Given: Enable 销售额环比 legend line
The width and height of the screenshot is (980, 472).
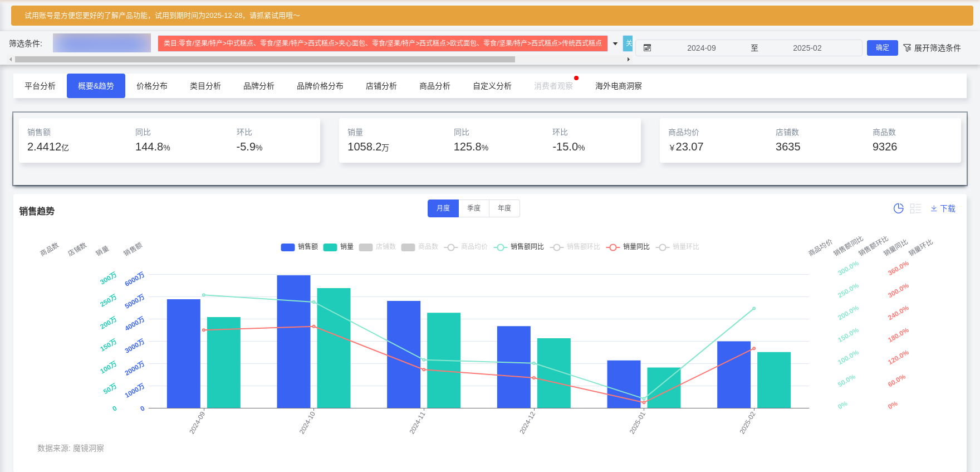Looking at the screenshot, I should click(575, 247).
